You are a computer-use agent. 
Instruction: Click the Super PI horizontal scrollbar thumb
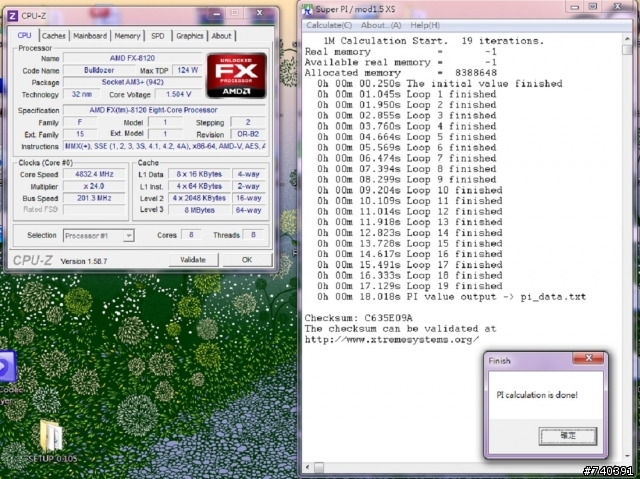point(319,467)
